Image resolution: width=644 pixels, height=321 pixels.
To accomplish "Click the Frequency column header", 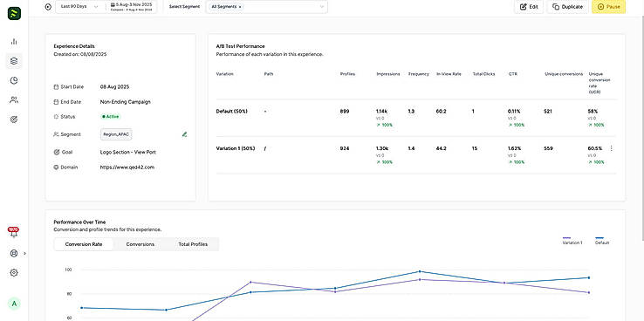I will coord(419,74).
